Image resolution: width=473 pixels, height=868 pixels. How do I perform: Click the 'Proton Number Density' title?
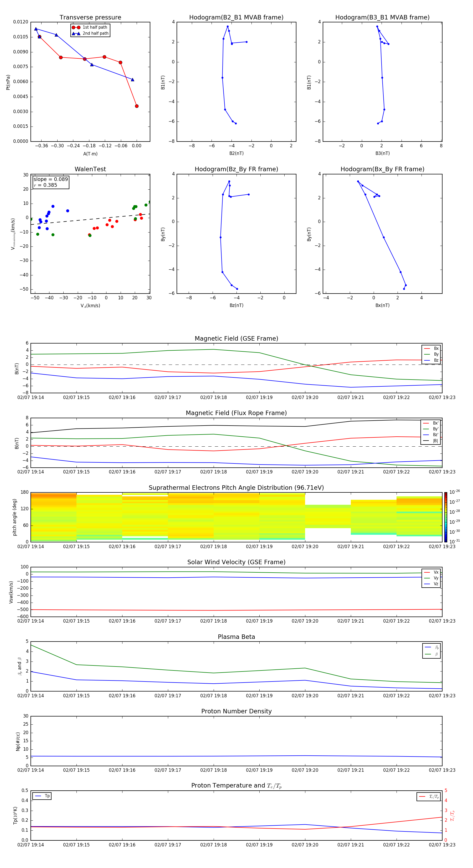[x=236, y=711]
